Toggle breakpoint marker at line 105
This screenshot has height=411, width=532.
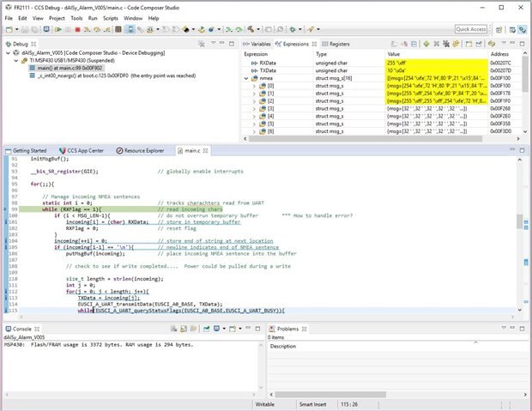7,248
